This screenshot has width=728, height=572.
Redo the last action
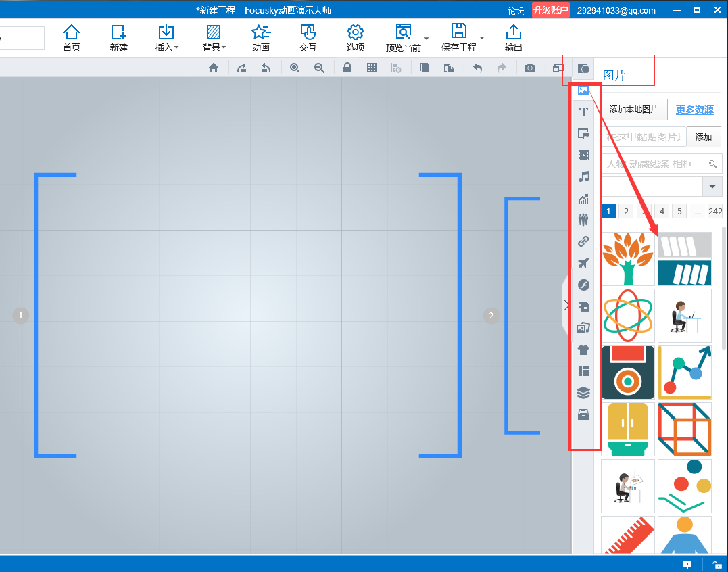coord(502,68)
